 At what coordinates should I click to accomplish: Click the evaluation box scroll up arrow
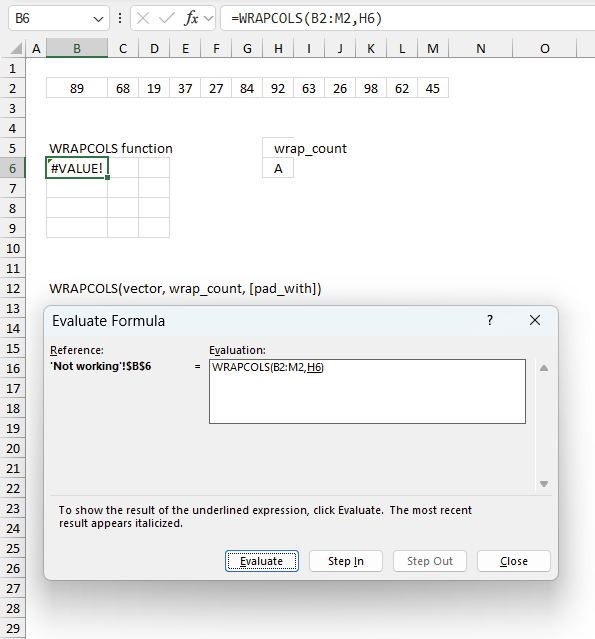coord(544,368)
